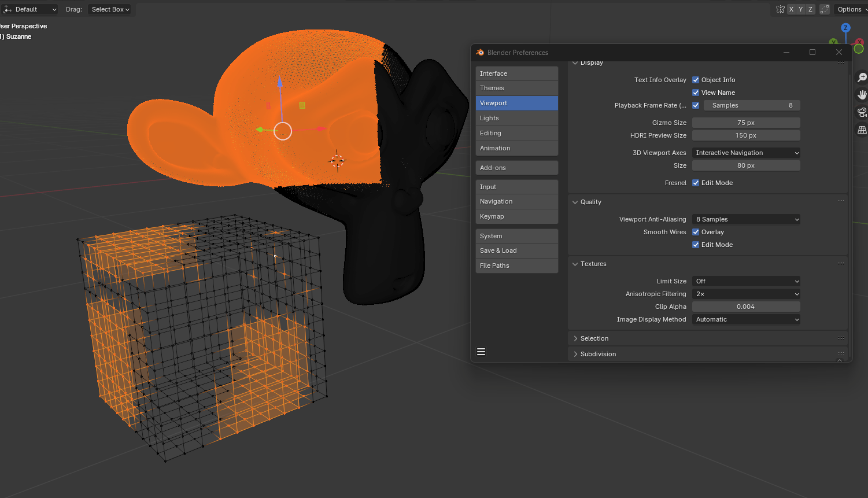The image size is (868, 498).
Task: Toggle Smooth Wires Edit Mode checkbox
Action: 696,245
